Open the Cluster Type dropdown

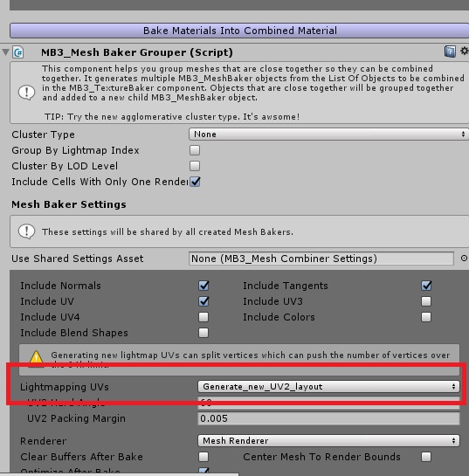[x=328, y=135]
